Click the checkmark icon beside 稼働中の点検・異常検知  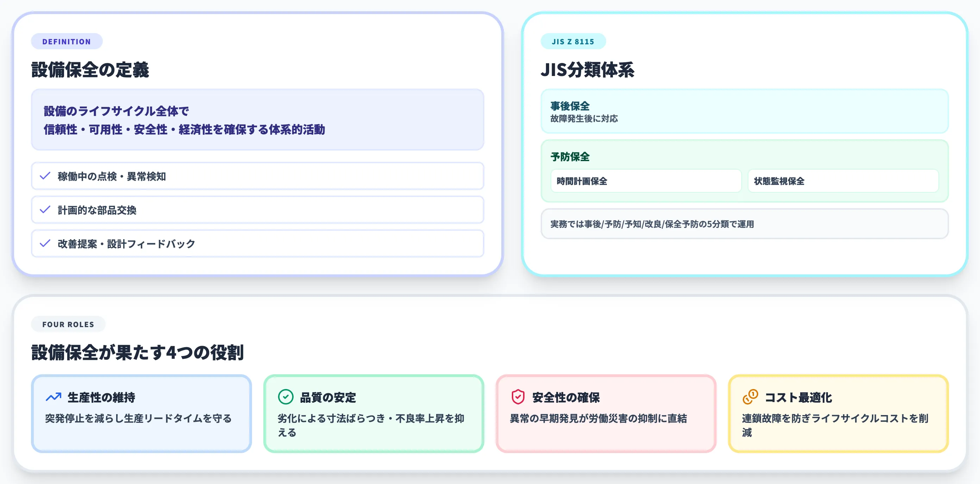click(x=44, y=176)
